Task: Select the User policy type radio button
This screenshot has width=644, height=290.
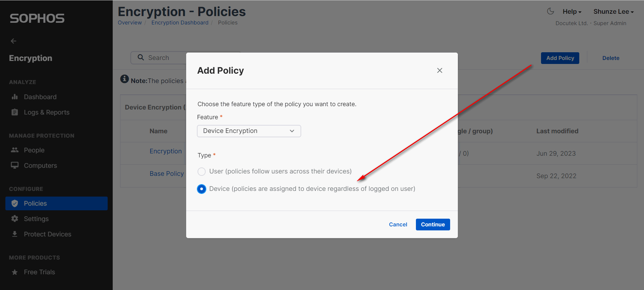Action: click(x=202, y=172)
